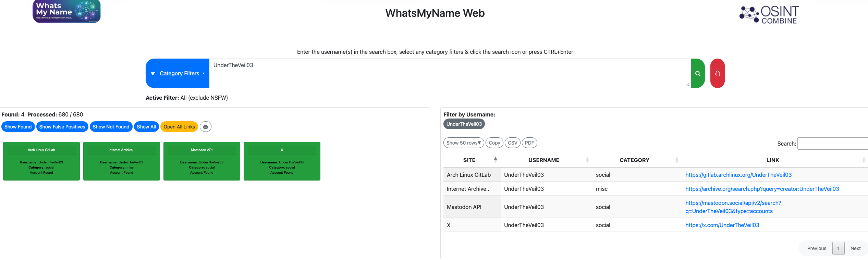The width and height of the screenshot is (868, 260).
Task: Click Show Not Found button
Action: click(x=111, y=127)
